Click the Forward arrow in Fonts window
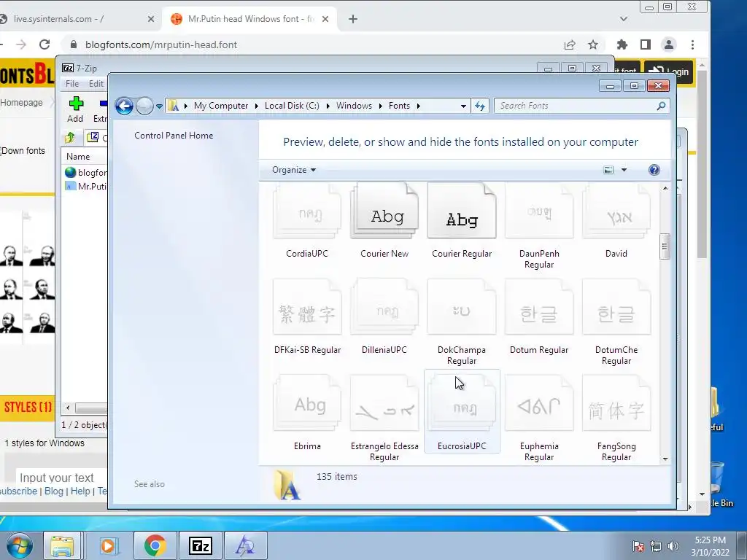The height and width of the screenshot is (560, 747). coord(144,106)
